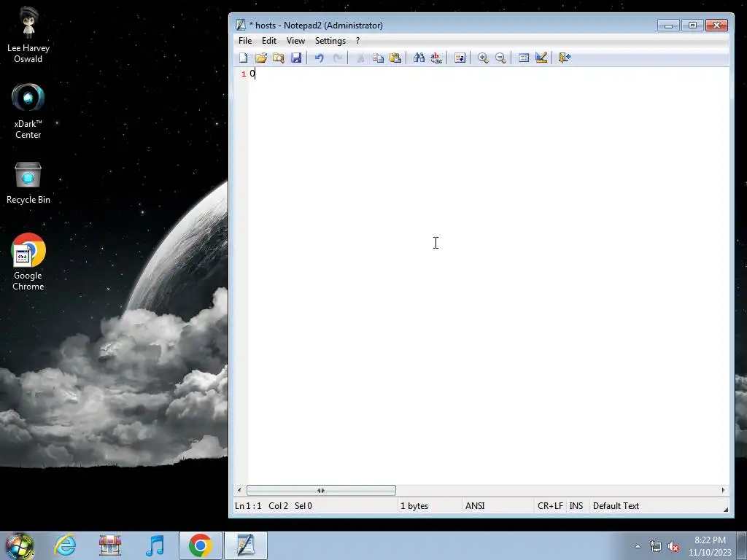Image resolution: width=747 pixels, height=560 pixels.
Task: Select the Google Chrome desktop shortcut
Action: [x=28, y=262]
